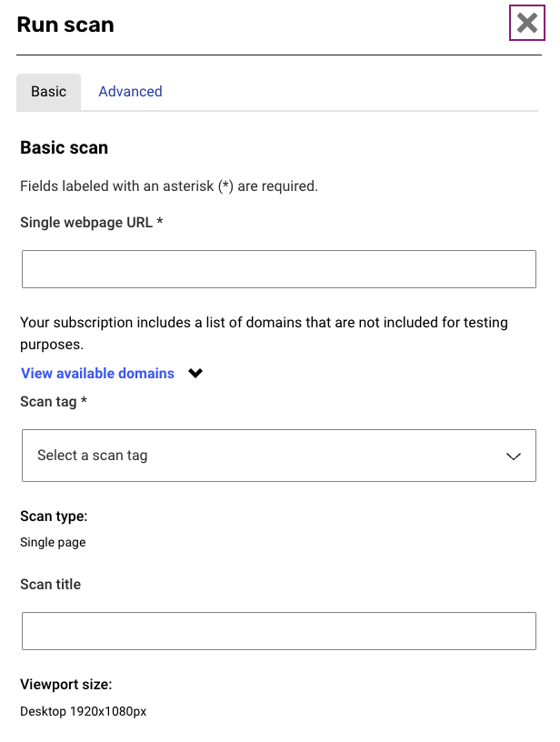Click the Single webpage URL input field
The image size is (560, 742).
pos(278,269)
